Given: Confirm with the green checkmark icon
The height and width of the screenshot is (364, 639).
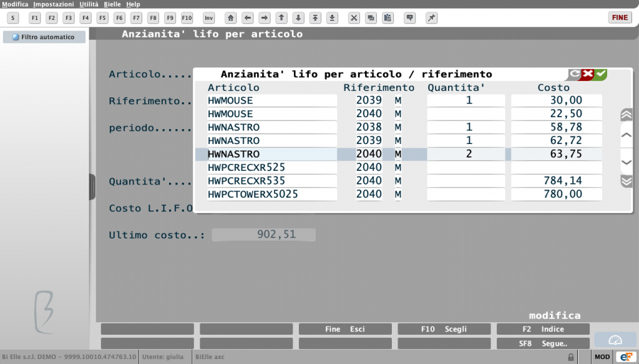Looking at the screenshot, I should point(601,74).
